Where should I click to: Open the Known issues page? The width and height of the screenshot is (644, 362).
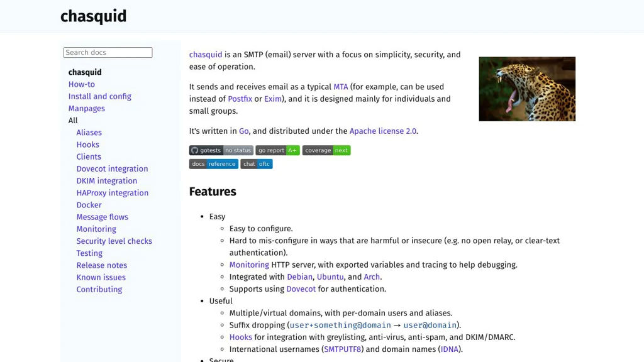(101, 277)
